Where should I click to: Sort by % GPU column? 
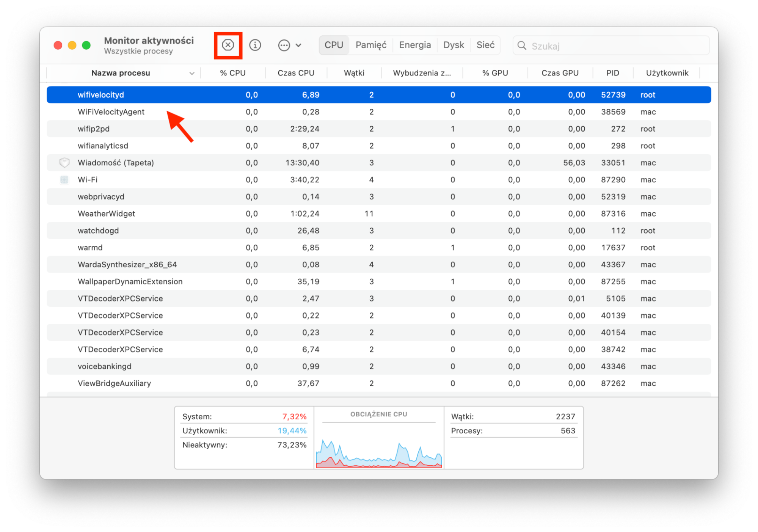click(495, 73)
